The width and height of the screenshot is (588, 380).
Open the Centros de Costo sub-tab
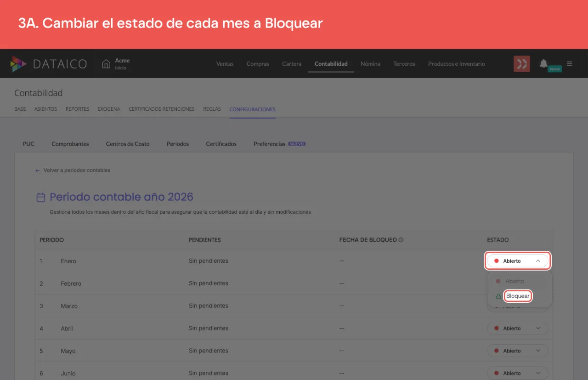click(128, 144)
